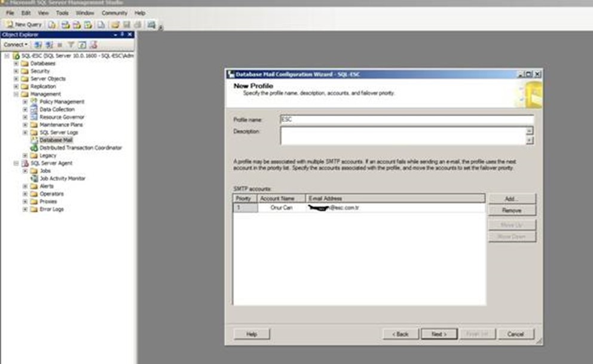
Task: Expand the Operators folder
Action: [x=25, y=194]
